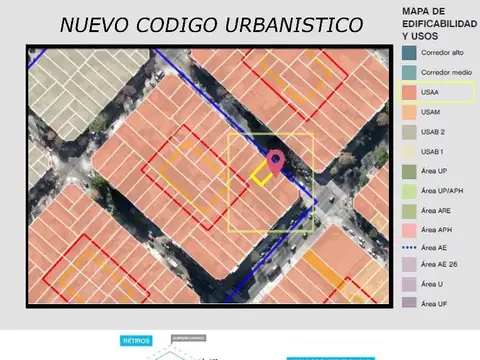Viewport: 480px width, 360px height.
Task: Click the MAPA DE EDIFICABILIDAD Y USOS heading
Action: point(439,24)
